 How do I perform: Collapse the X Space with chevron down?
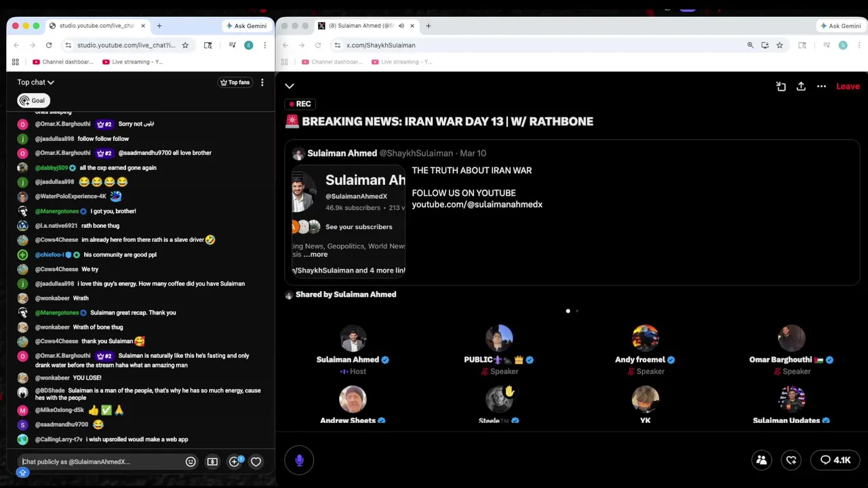click(x=290, y=86)
